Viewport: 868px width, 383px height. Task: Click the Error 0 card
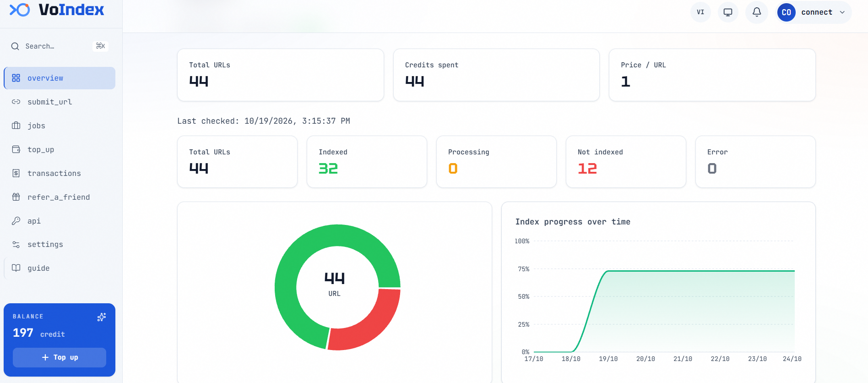[x=755, y=162]
